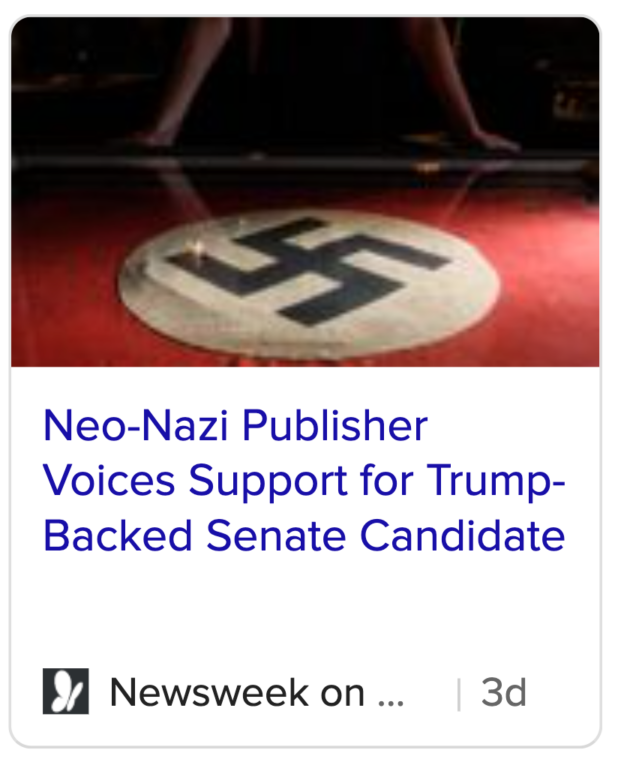
Task: Select the small dark Newsweek source icon
Action: coord(66,691)
